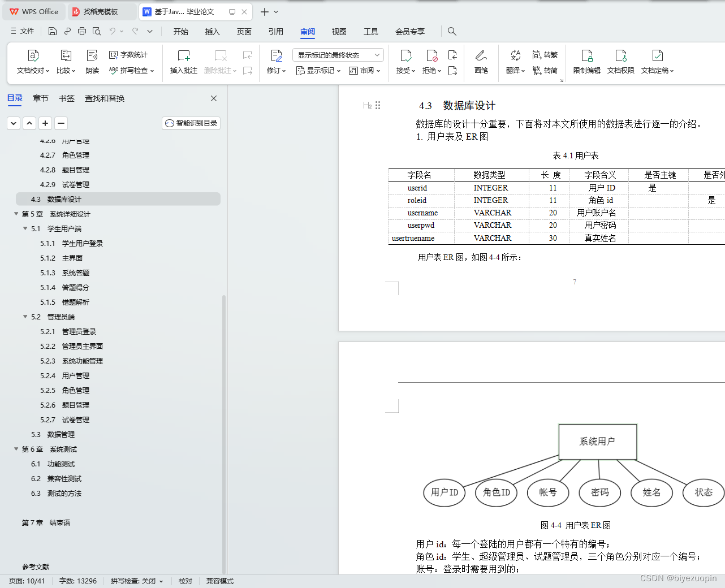Viewport: 725px width, 588px height.
Task: Click the 限制编辑 restrict editing icon
Action: coord(587,55)
